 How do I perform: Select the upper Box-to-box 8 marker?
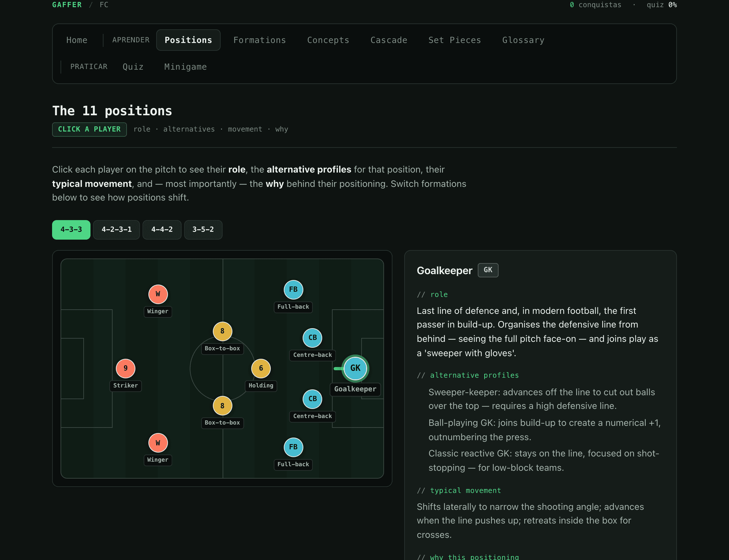(222, 331)
